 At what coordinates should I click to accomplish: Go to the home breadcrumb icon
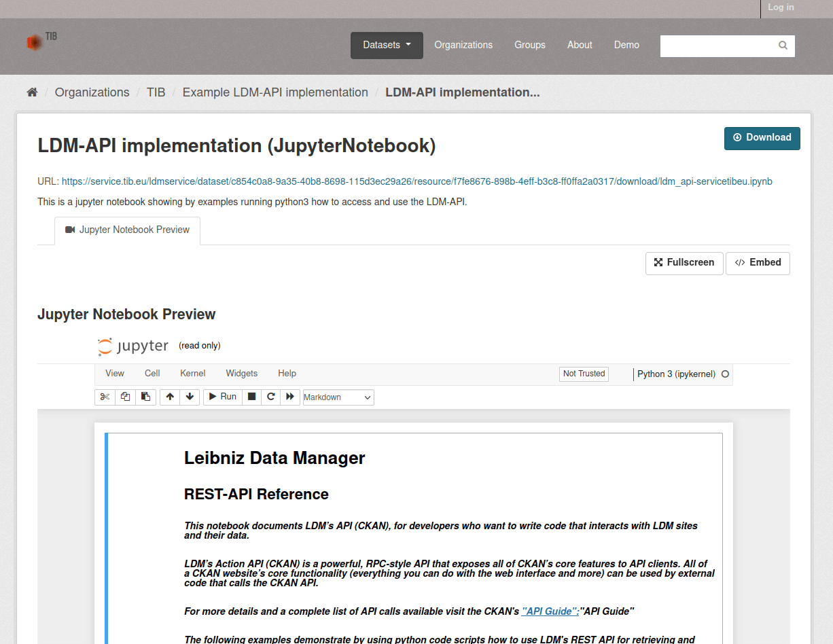(x=32, y=92)
